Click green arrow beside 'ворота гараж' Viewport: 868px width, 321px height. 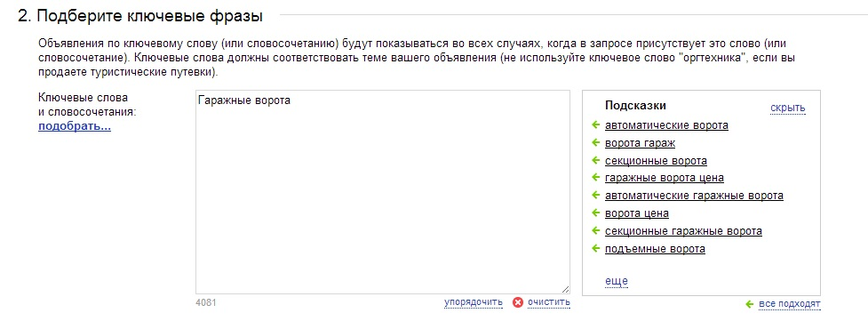pos(595,142)
